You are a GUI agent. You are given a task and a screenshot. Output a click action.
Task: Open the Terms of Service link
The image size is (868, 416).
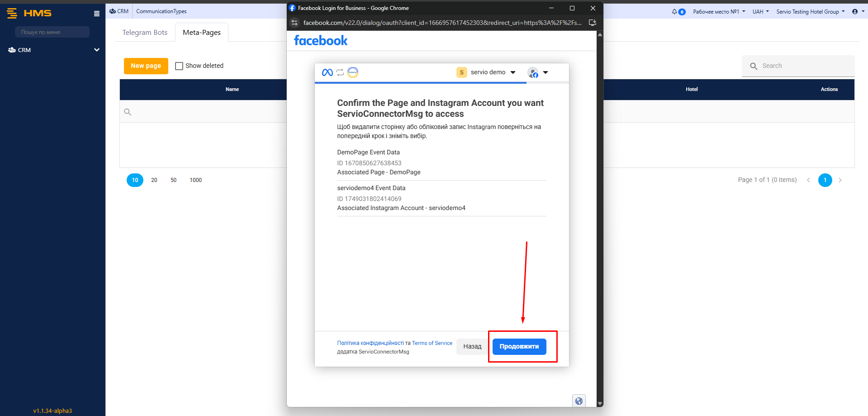(x=432, y=343)
